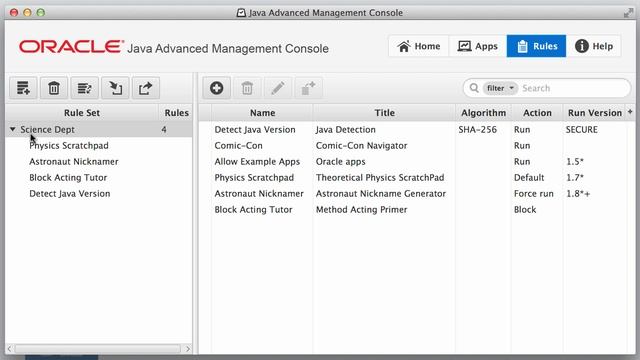Select Block Acting Tutor in rule set tree
The image size is (640, 360).
(68, 178)
